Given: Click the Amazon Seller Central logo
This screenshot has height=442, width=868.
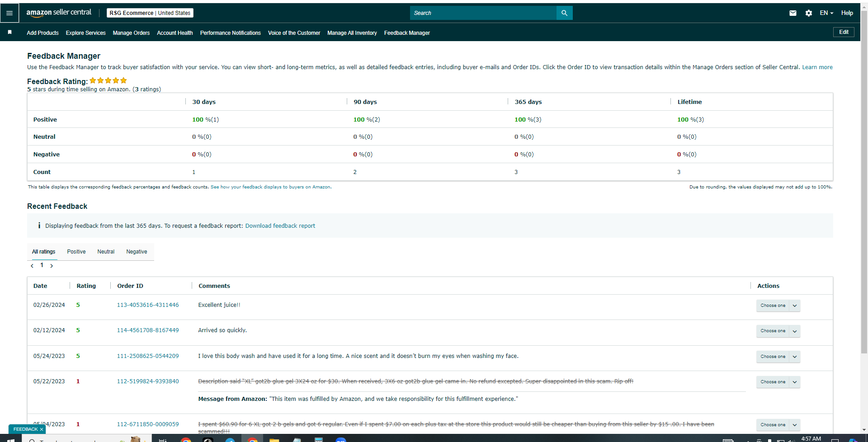Looking at the screenshot, I should [x=59, y=13].
